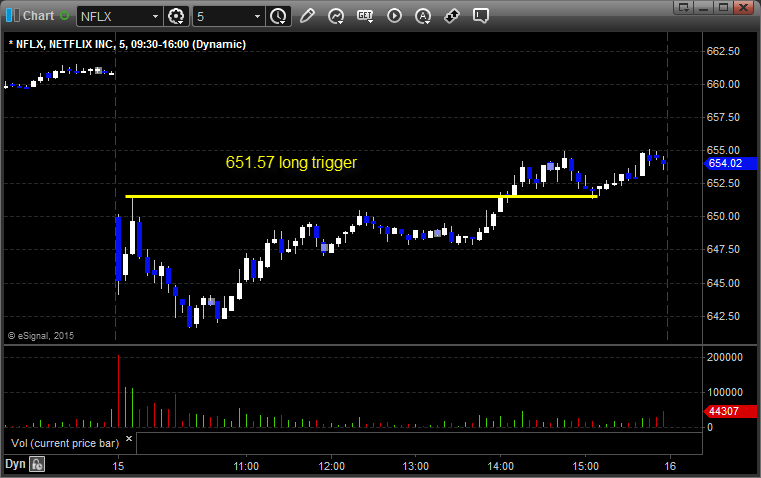Open the symbol settings gear menu
This screenshot has height=478, width=761.
176,16
